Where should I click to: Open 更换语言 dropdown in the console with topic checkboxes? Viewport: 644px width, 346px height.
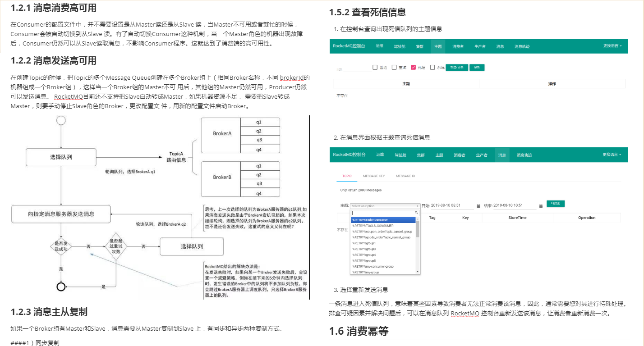click(612, 46)
